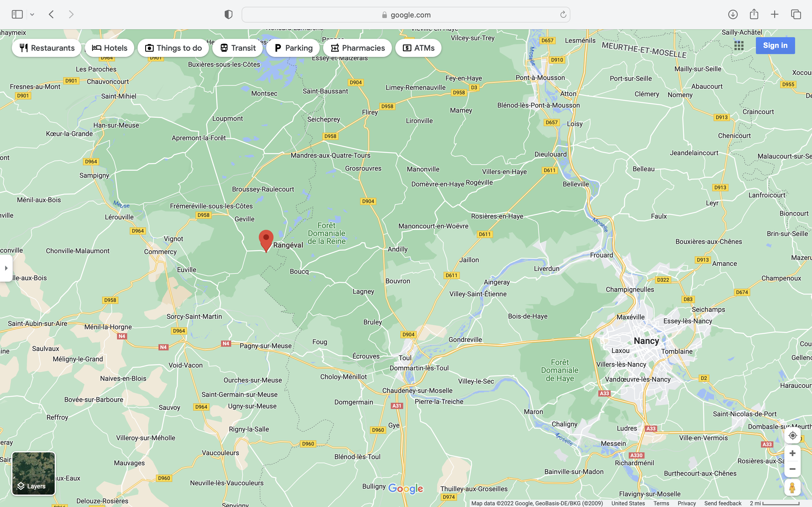Screen dimensions: 812x507
Task: Open the tab overview icon
Action: click(796, 14)
